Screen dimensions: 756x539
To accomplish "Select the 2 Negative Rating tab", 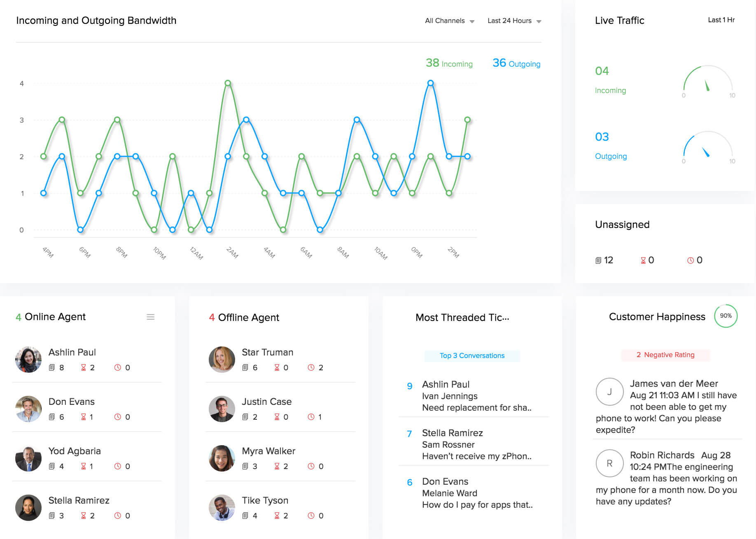I will tap(665, 355).
